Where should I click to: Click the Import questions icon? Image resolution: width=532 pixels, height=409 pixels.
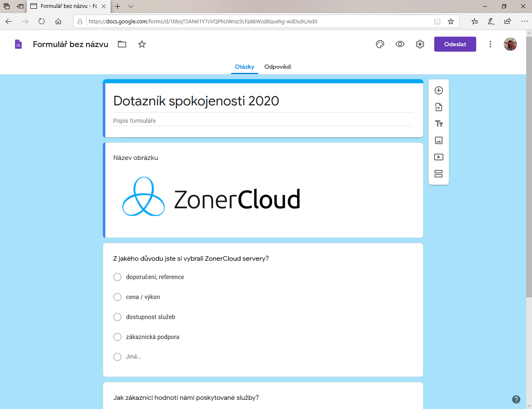(438, 107)
